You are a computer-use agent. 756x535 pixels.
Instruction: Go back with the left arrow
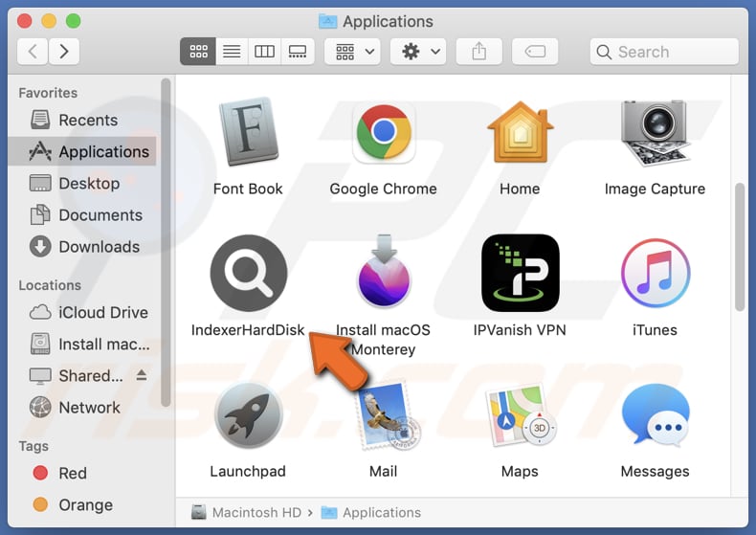[33, 52]
